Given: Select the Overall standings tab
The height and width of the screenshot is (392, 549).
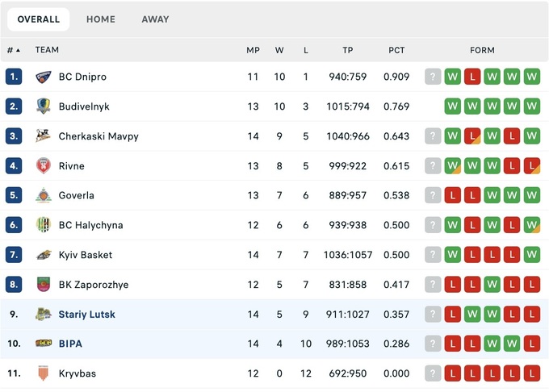Looking at the screenshot, I should pos(39,19).
